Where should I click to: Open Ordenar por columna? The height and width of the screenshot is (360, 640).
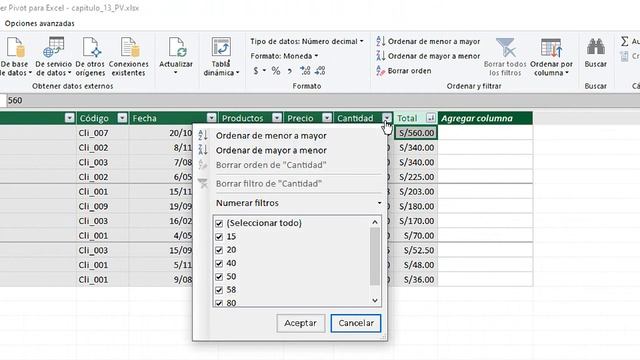coord(551,56)
